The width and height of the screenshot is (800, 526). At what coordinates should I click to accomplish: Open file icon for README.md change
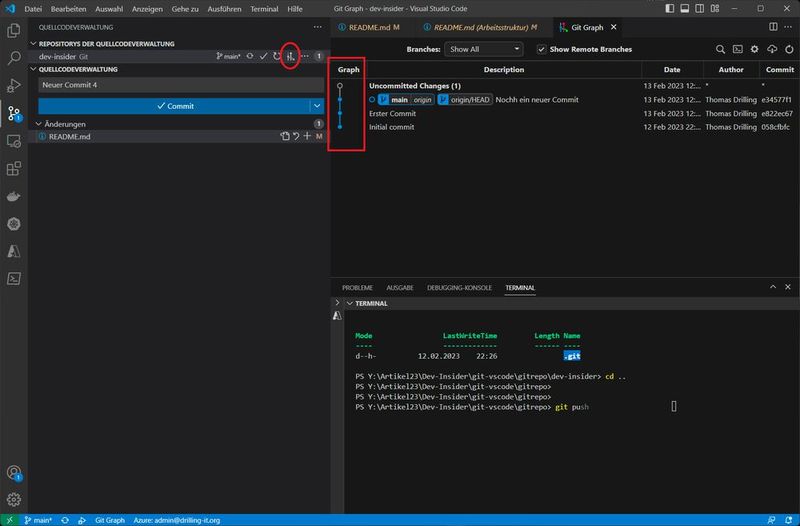pyautogui.click(x=285, y=136)
